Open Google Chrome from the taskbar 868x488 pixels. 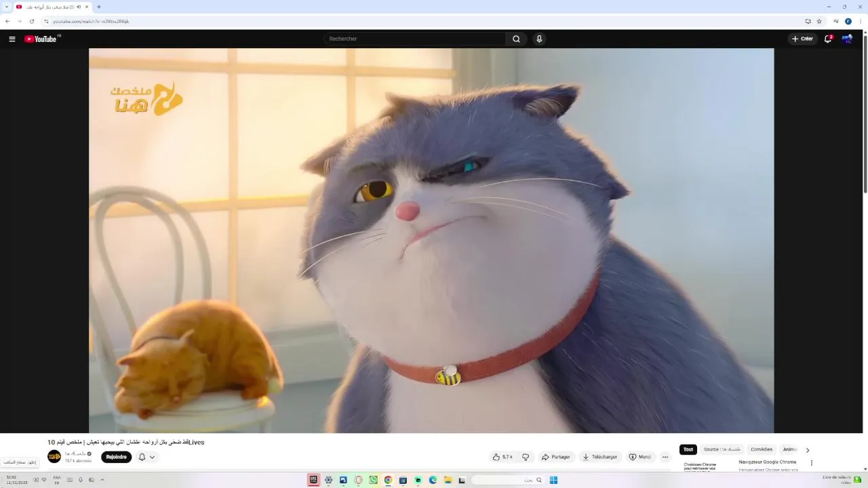388,480
